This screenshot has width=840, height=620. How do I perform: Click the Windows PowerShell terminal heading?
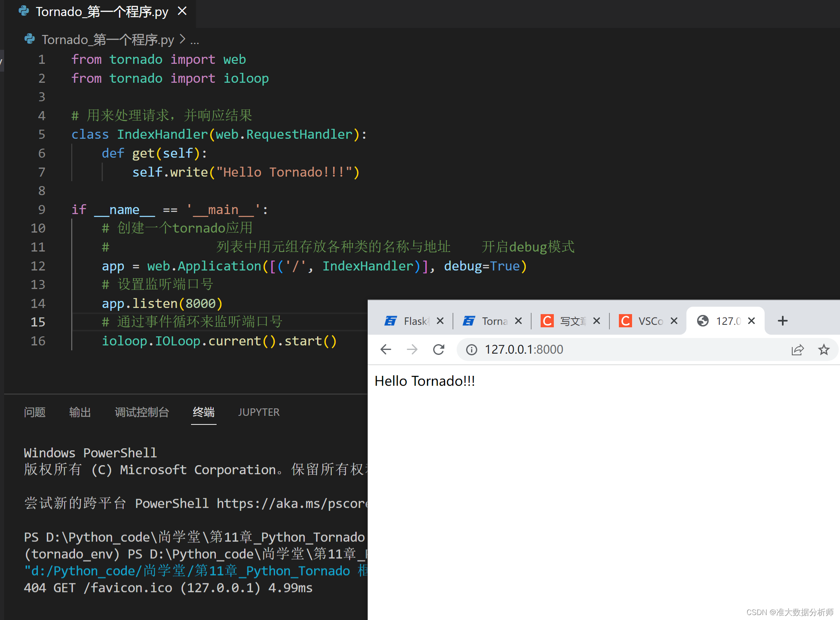coord(90,453)
